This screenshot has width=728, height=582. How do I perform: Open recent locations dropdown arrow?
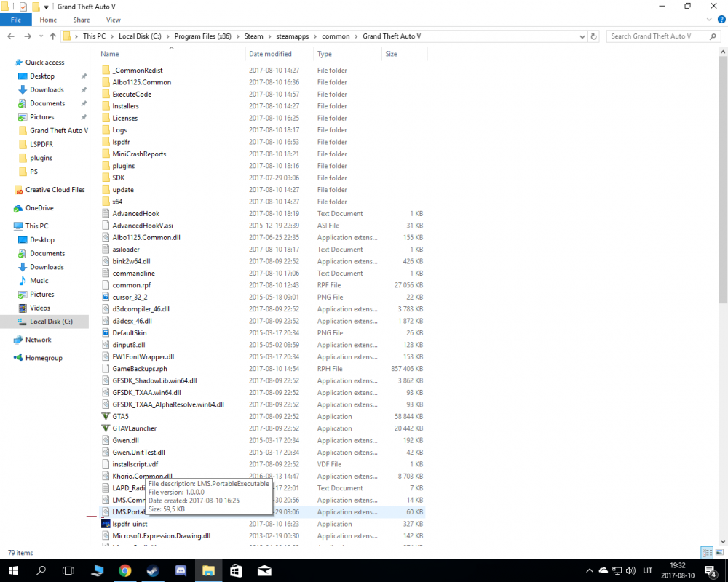click(41, 36)
